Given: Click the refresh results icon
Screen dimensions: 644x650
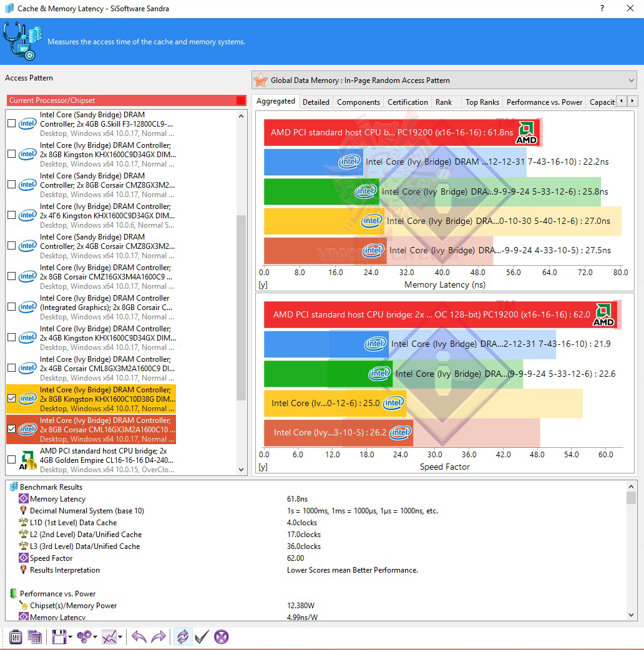Looking at the screenshot, I should pyautogui.click(x=182, y=637).
